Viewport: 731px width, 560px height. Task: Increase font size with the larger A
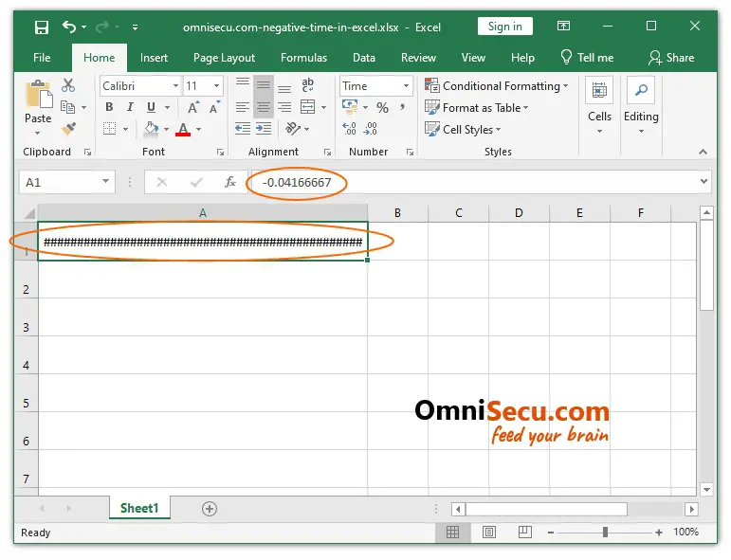coord(193,108)
